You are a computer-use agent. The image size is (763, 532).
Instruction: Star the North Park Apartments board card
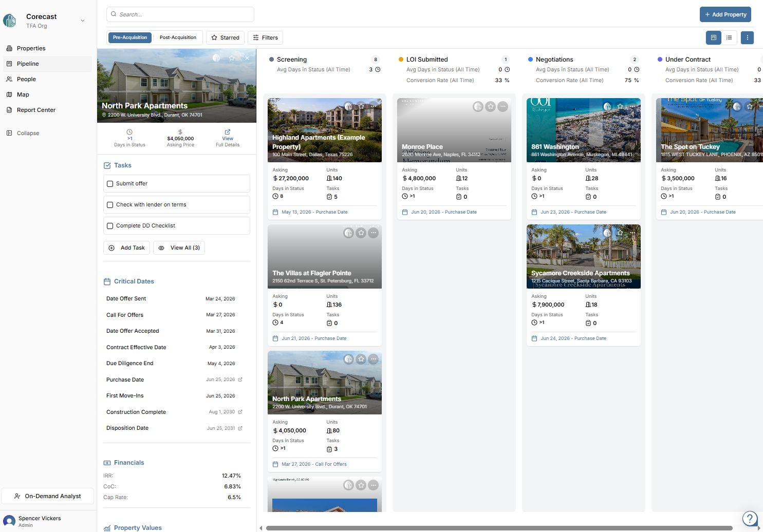(361, 359)
